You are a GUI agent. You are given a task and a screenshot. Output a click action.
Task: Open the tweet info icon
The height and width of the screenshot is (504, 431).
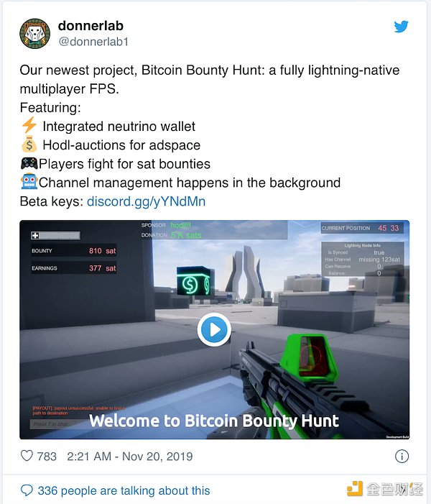pos(402,456)
